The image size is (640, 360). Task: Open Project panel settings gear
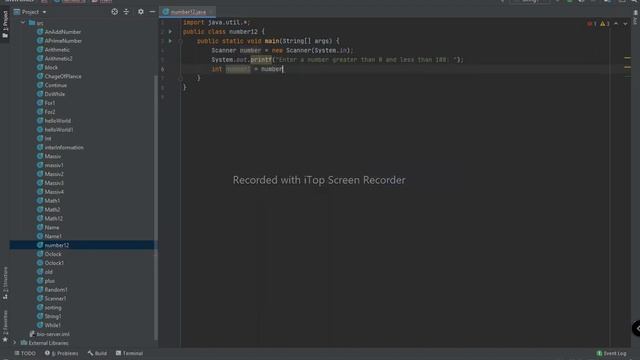[141, 12]
